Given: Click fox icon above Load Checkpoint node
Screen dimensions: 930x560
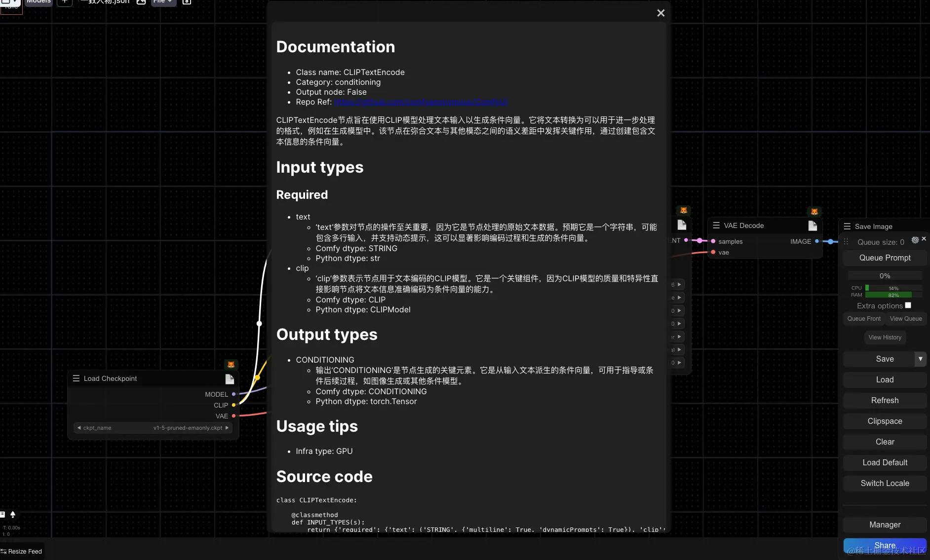Looking at the screenshot, I should pos(231,365).
